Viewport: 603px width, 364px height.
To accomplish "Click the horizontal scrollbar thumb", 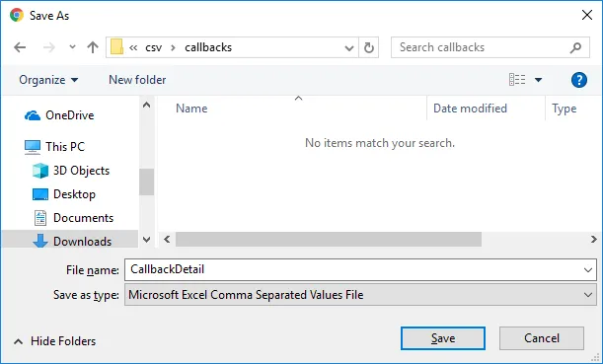I will (329, 240).
